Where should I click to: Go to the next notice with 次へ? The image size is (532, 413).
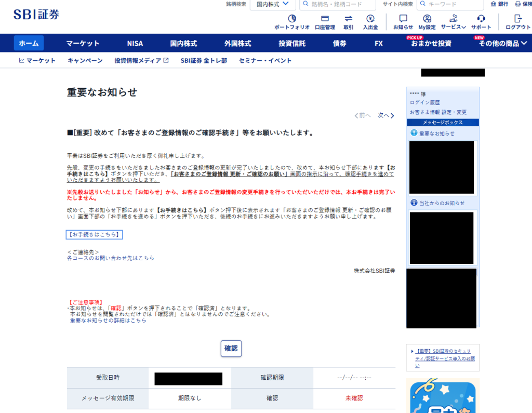click(x=385, y=115)
